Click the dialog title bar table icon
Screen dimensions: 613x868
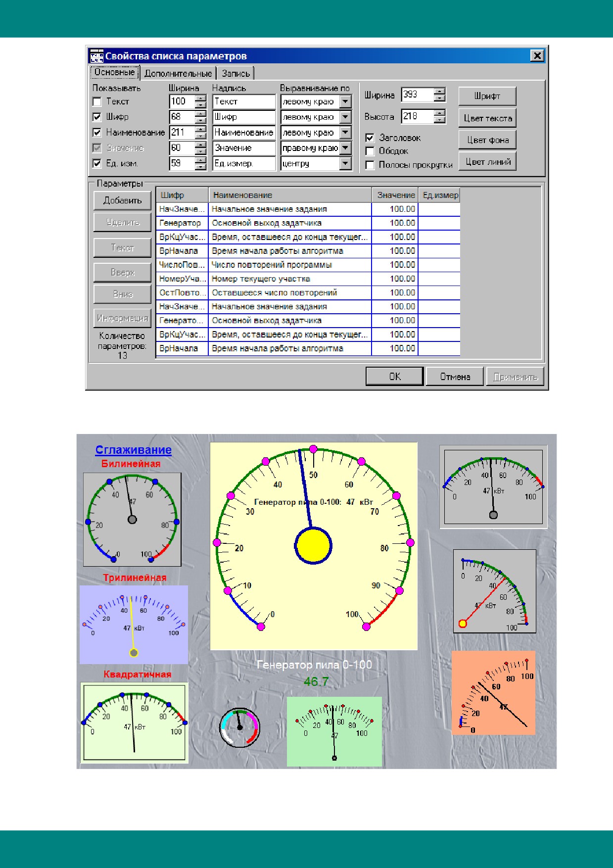coord(96,56)
